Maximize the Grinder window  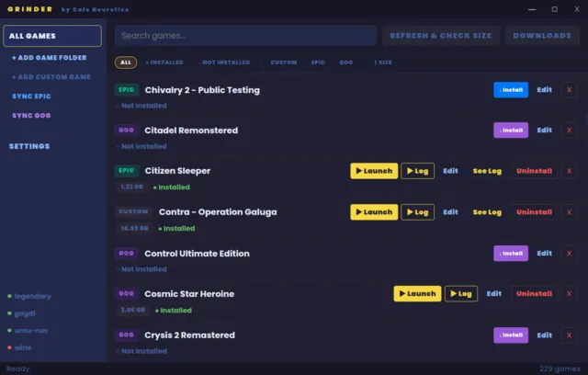point(555,9)
